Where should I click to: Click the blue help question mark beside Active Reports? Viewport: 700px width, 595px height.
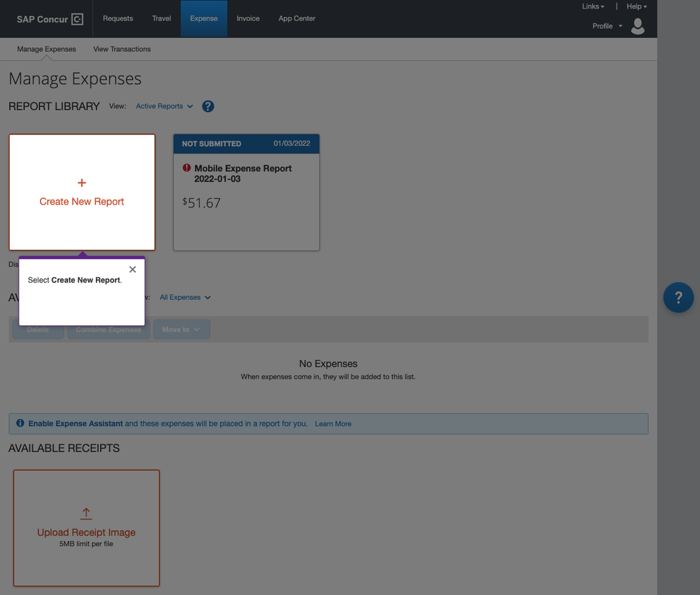pos(208,107)
